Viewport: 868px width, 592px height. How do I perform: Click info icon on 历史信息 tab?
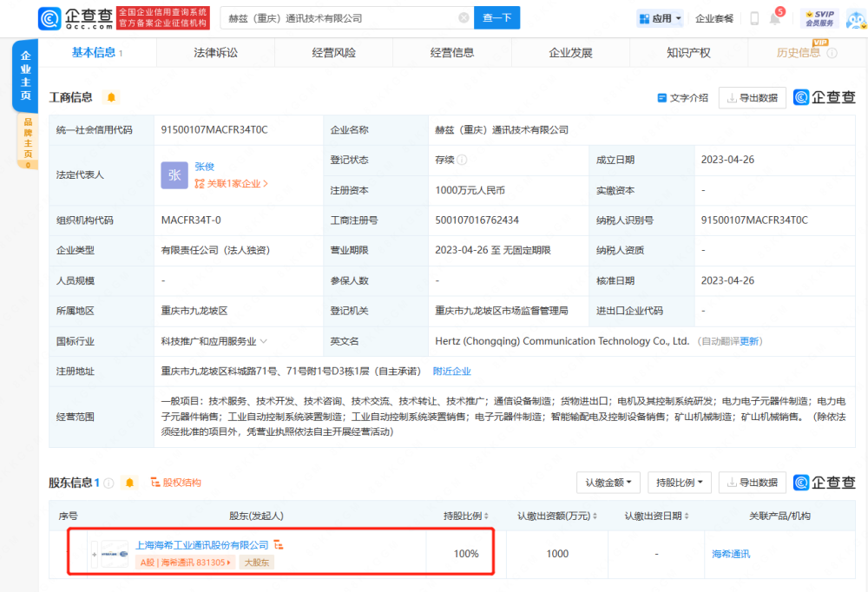[832, 53]
